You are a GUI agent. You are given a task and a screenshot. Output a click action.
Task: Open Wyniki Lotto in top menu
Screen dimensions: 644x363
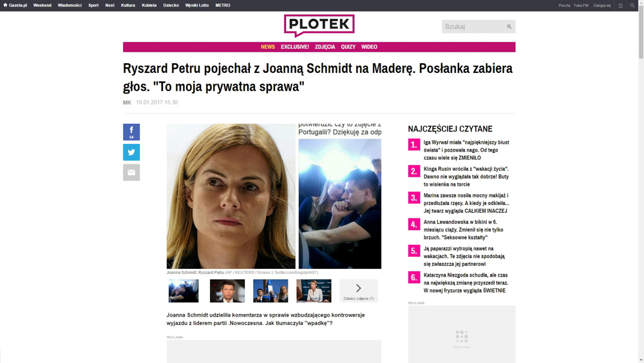(x=196, y=5)
